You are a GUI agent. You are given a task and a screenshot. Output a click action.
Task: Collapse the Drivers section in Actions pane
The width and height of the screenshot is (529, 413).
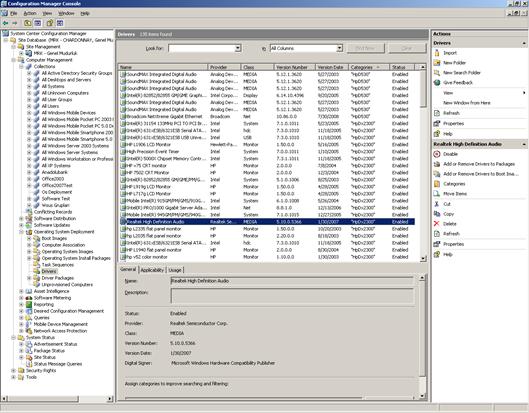pos(524,43)
